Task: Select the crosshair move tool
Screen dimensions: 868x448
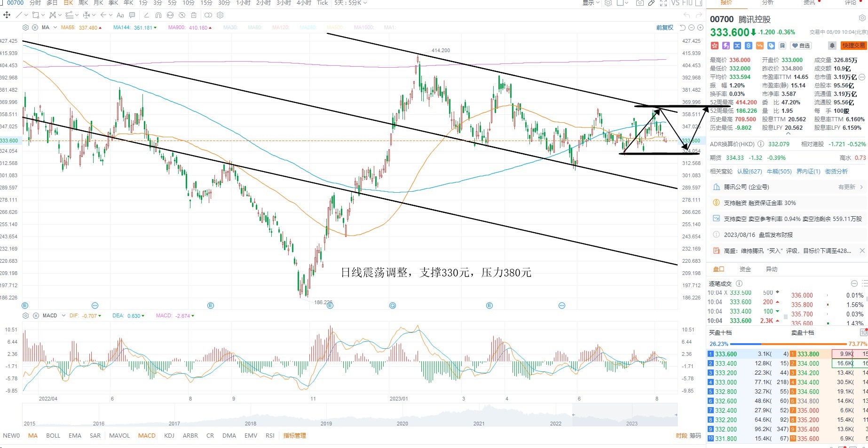Action: pyautogui.click(x=7, y=15)
